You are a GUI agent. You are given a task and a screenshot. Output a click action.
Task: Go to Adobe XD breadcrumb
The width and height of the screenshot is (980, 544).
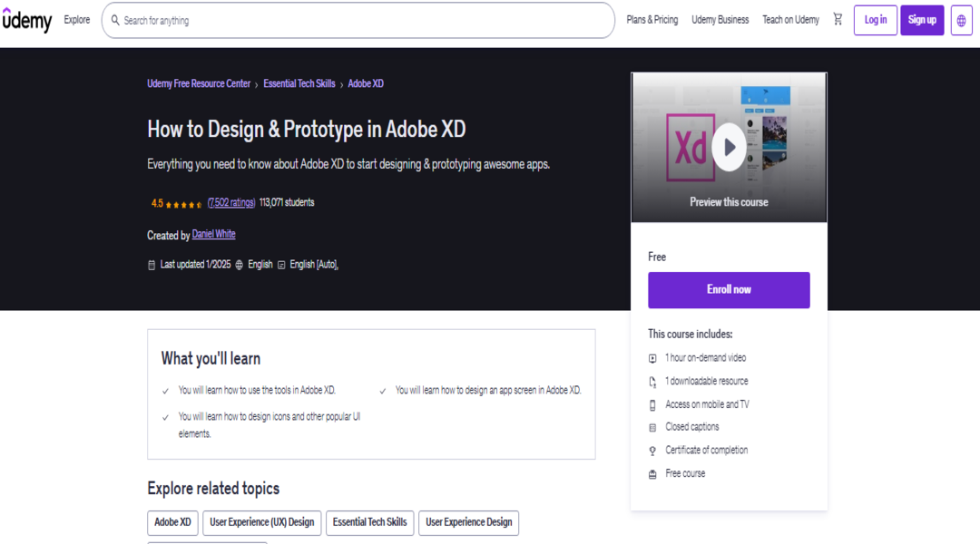(x=366, y=83)
